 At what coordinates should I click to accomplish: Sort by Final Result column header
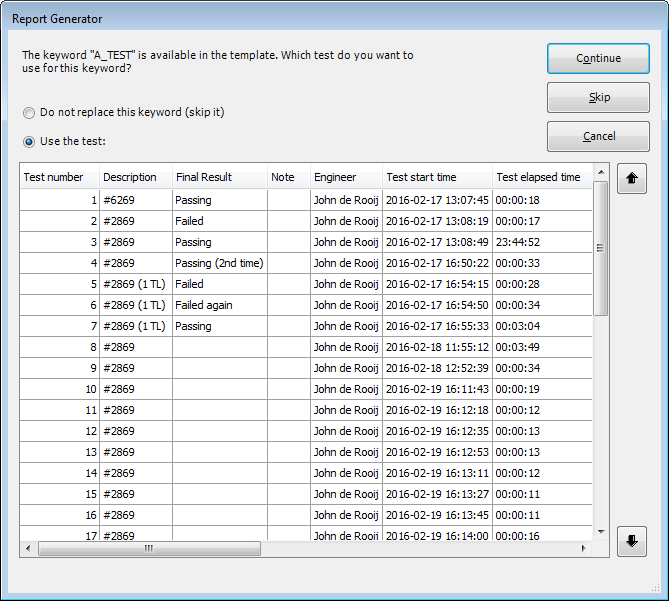coord(220,177)
